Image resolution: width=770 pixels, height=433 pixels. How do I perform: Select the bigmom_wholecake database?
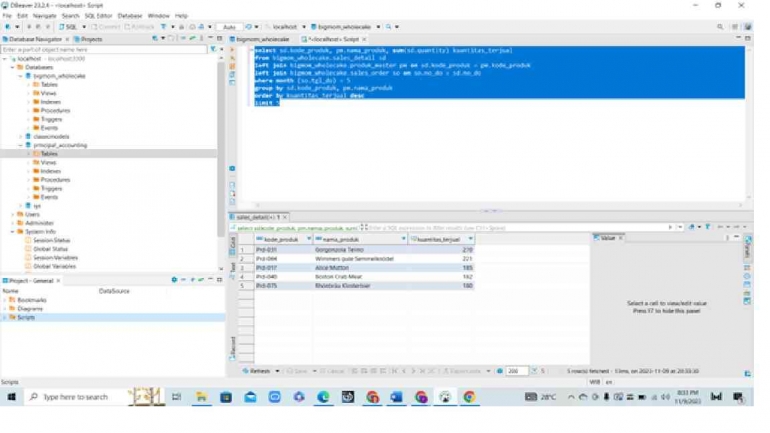59,76
